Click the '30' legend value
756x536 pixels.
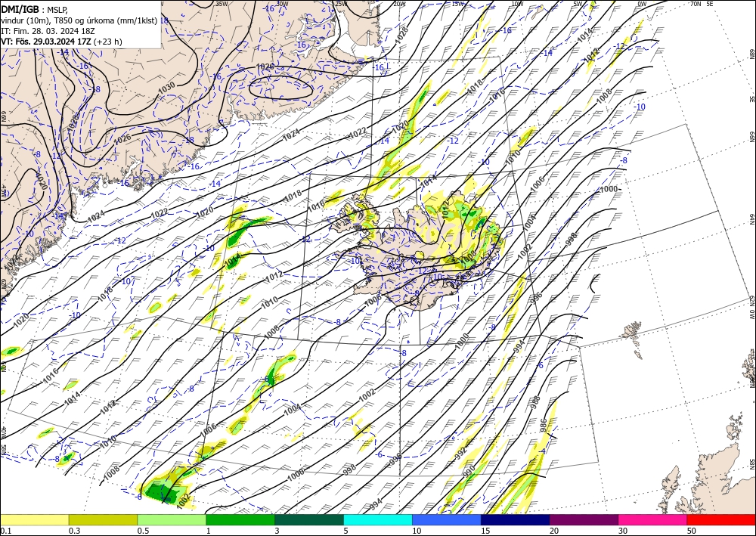click(x=622, y=531)
